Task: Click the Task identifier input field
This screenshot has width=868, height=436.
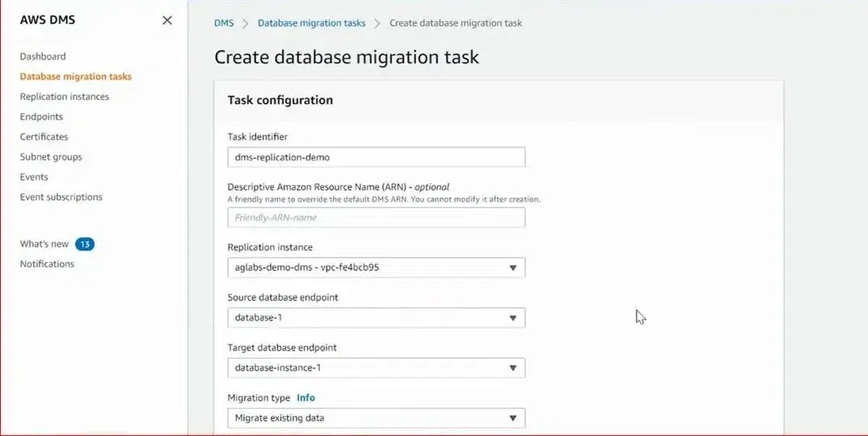Action: pos(377,157)
